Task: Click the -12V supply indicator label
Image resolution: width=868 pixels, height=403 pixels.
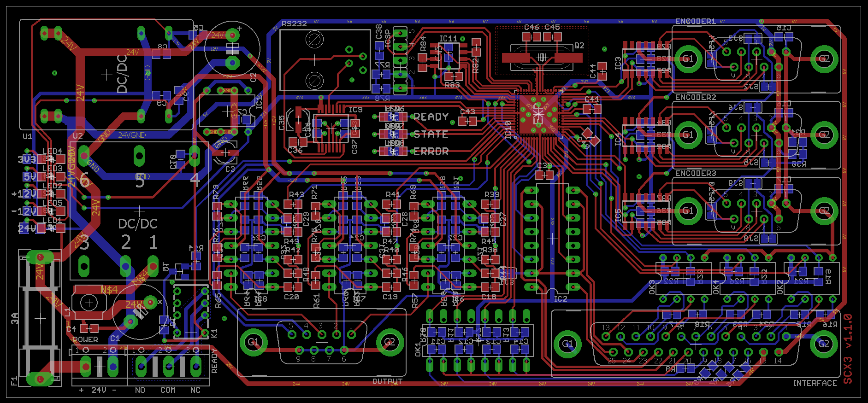Action: (24, 211)
